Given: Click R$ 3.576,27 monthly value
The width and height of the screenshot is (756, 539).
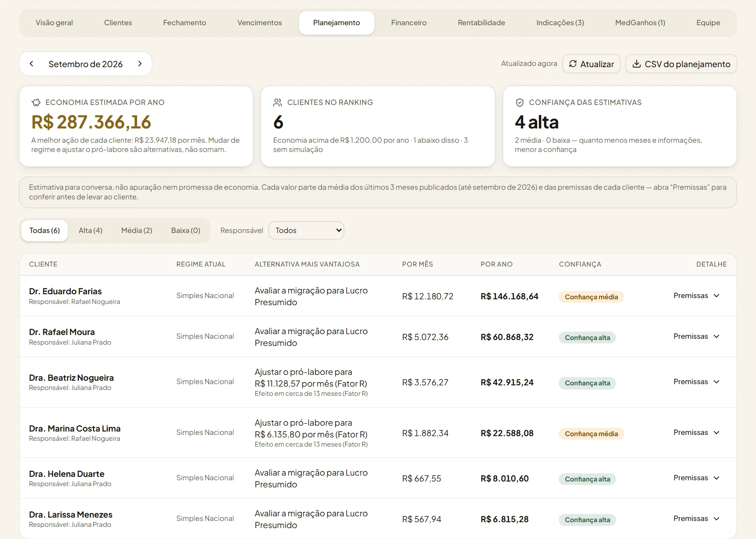Looking at the screenshot, I should click(425, 382).
